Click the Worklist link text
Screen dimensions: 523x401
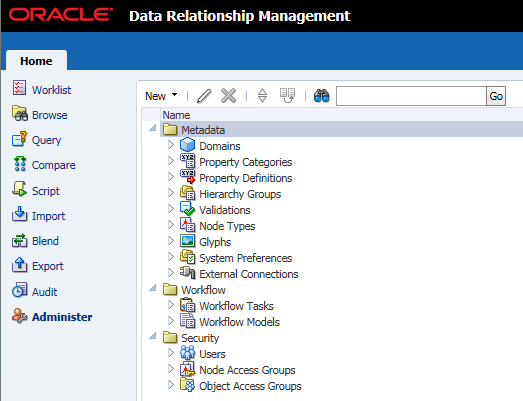51,90
